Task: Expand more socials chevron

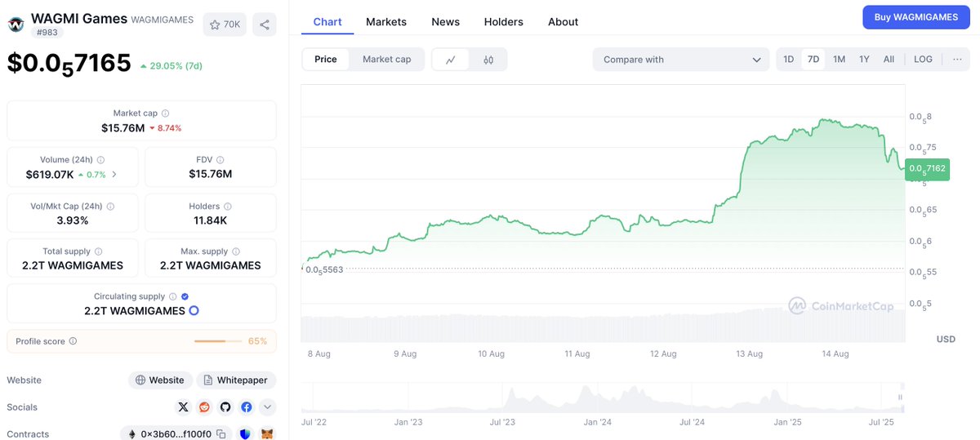Action: [268, 407]
